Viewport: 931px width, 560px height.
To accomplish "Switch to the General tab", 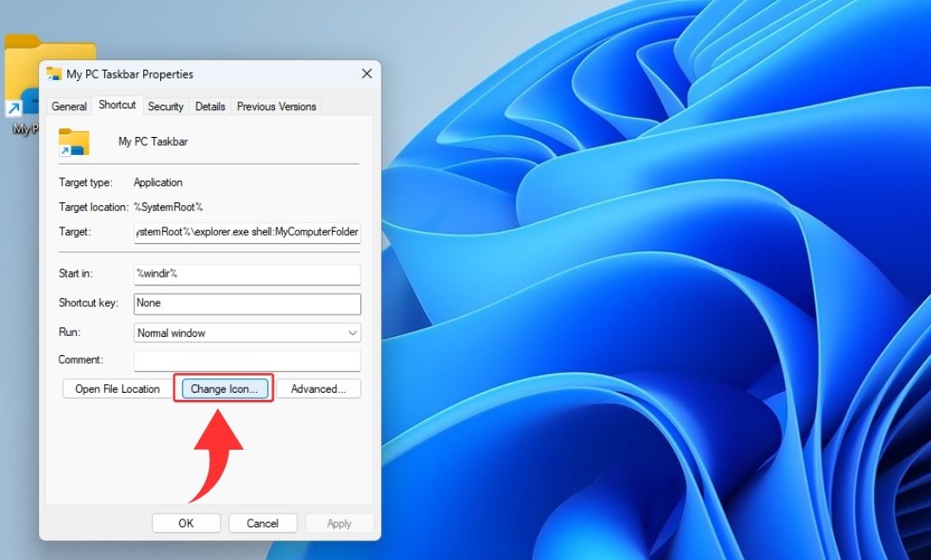I will (69, 107).
